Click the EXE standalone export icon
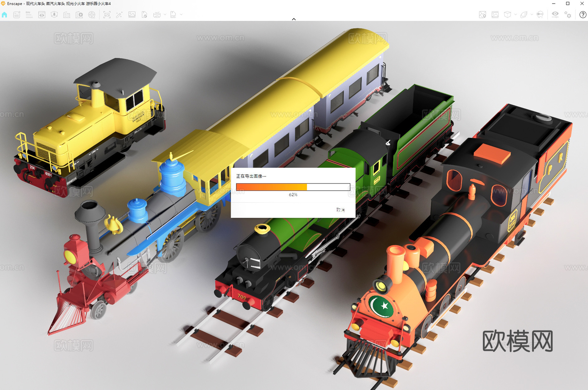The image size is (588, 390). tap(173, 15)
